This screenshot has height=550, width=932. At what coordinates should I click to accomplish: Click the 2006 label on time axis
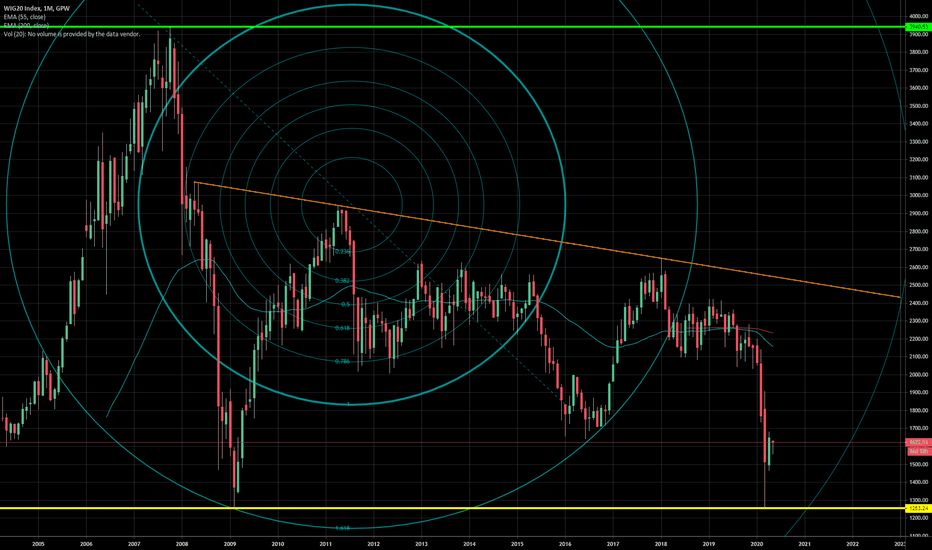point(86,544)
